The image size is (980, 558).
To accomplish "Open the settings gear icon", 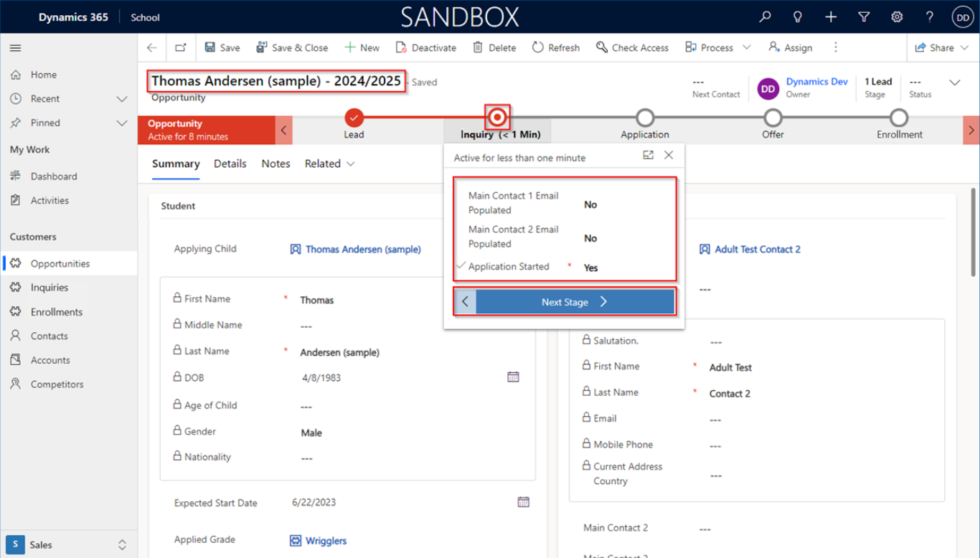I will click(x=897, y=17).
